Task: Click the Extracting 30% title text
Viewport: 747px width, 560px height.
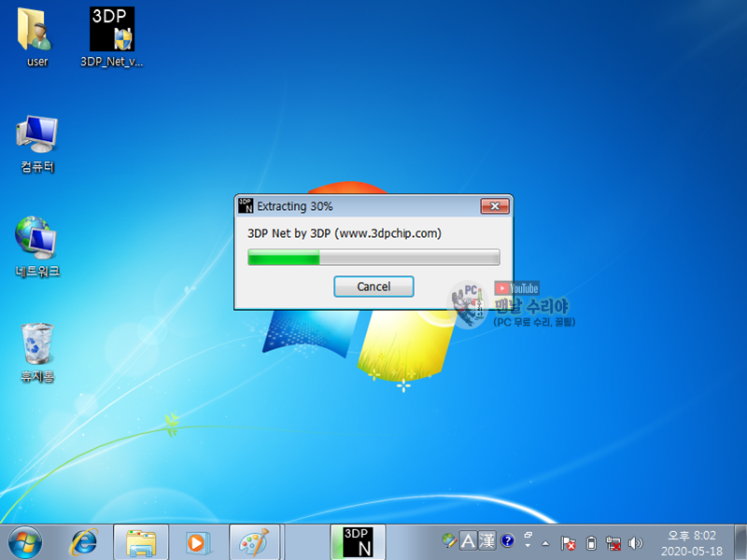Action: 295,206
